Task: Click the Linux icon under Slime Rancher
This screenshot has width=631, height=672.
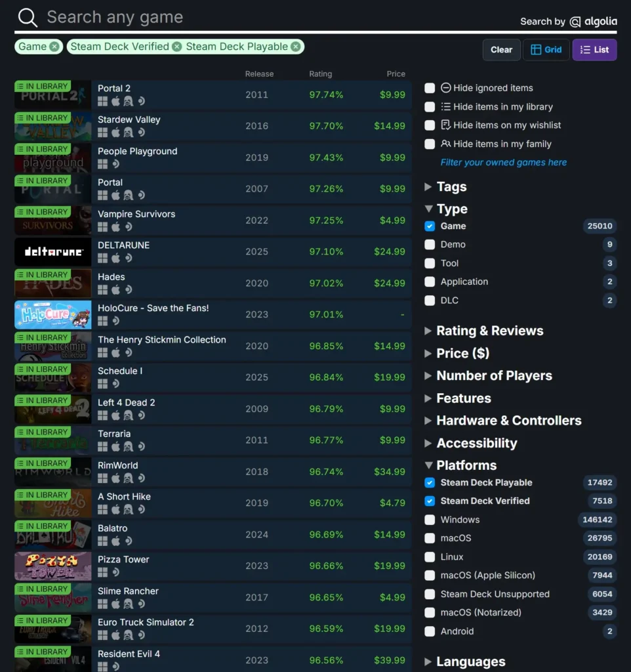Action: click(x=128, y=604)
